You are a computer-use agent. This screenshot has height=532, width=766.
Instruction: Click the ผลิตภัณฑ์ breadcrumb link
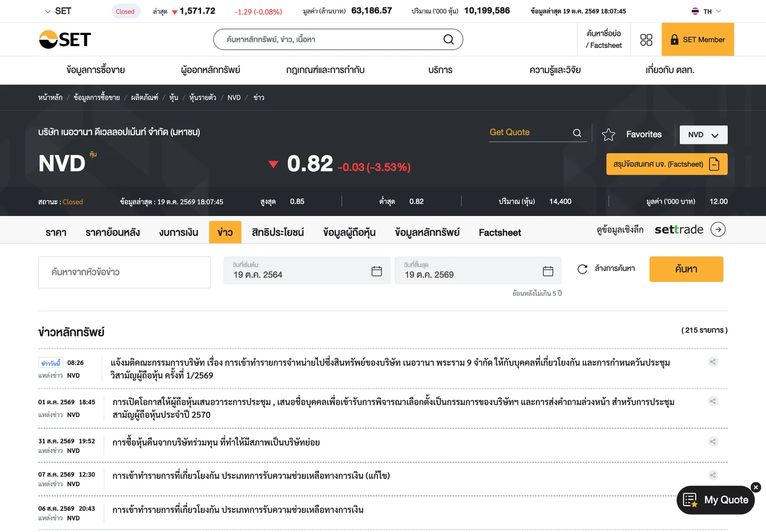point(145,98)
